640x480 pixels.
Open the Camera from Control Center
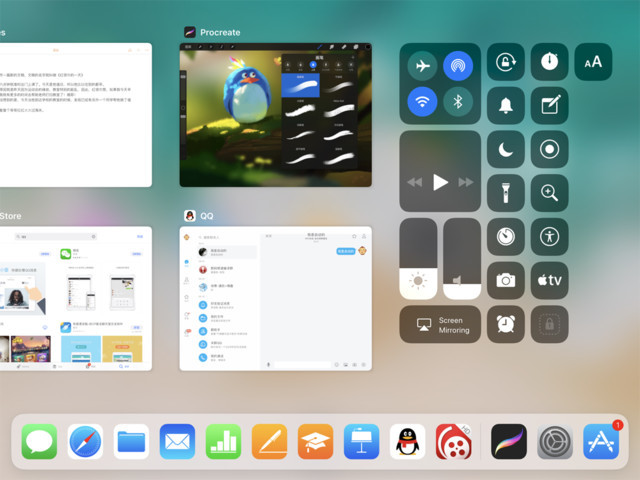(x=506, y=280)
